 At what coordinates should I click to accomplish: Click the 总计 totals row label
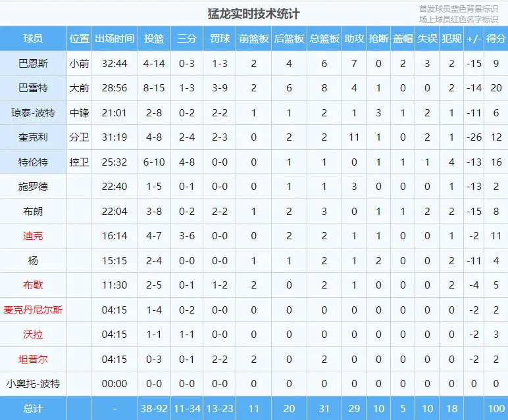click(x=33, y=408)
